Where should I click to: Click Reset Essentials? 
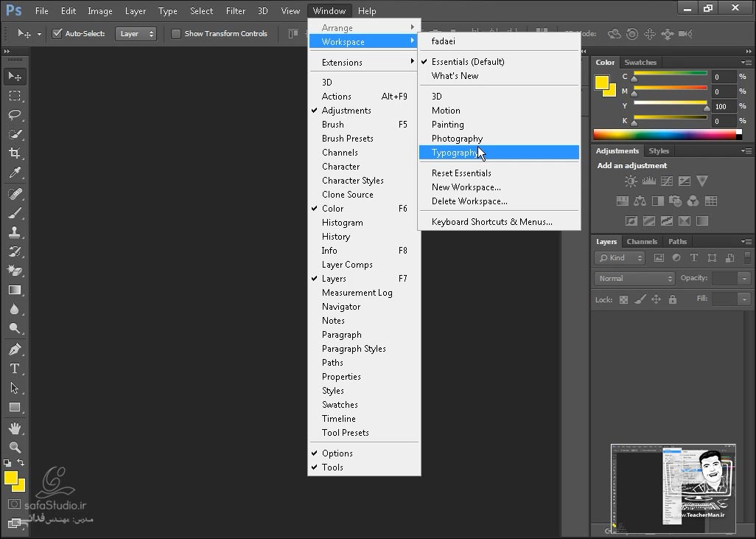(499, 173)
